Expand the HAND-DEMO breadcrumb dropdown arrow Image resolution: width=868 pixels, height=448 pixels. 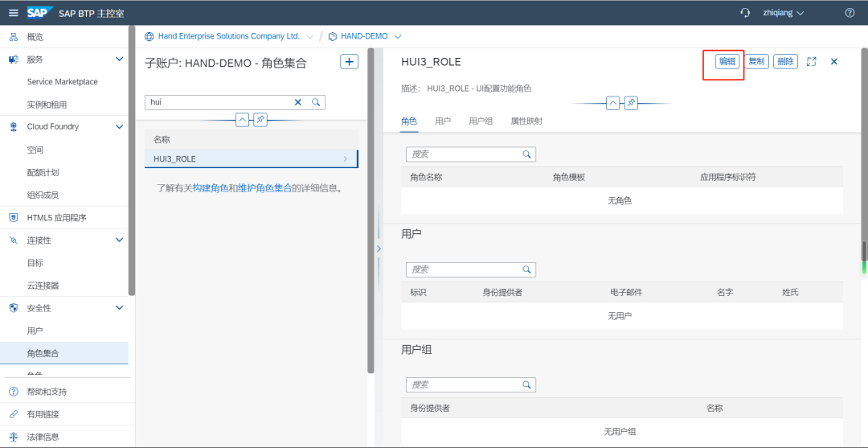398,36
